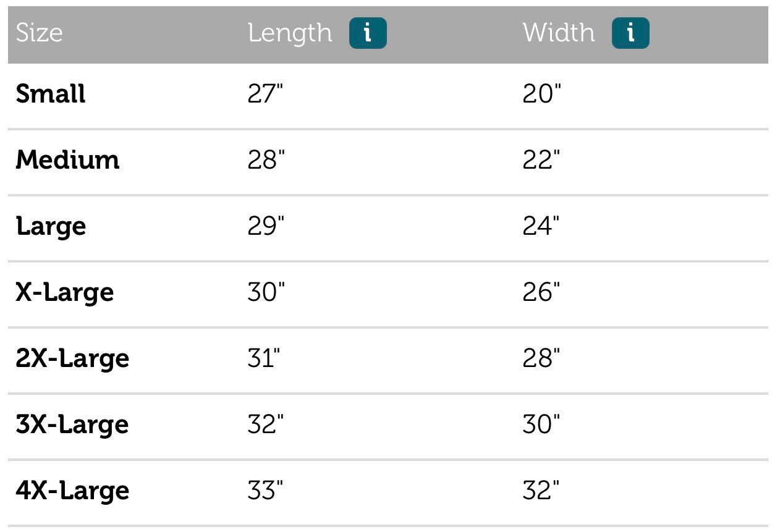Select the 28" length value for Medium
Viewport: 772px width, 532px height.
pyautogui.click(x=266, y=160)
